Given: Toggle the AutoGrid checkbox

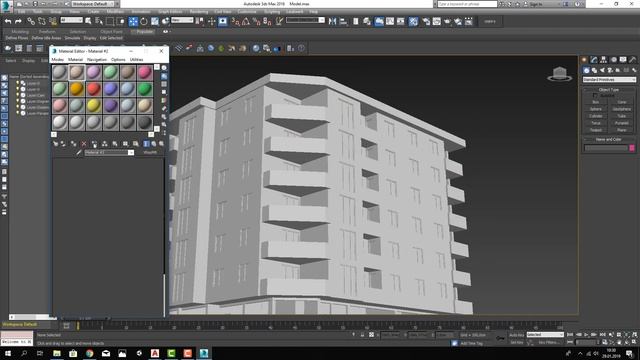Looking at the screenshot, I should (595, 96).
